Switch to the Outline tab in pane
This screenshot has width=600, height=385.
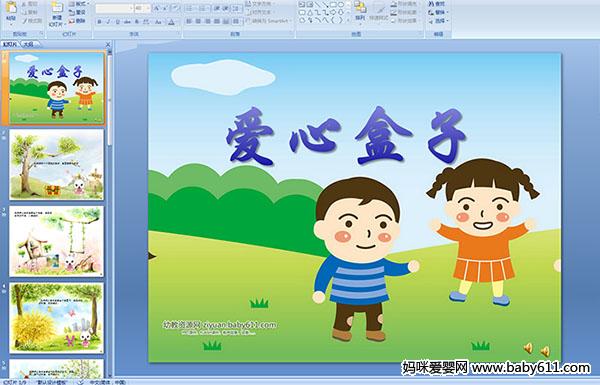coord(28,44)
